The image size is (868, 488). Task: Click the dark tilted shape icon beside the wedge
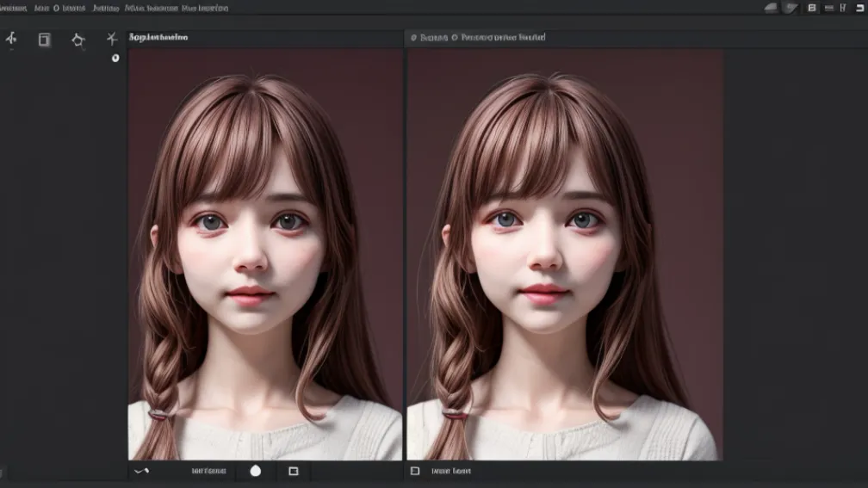click(x=791, y=8)
